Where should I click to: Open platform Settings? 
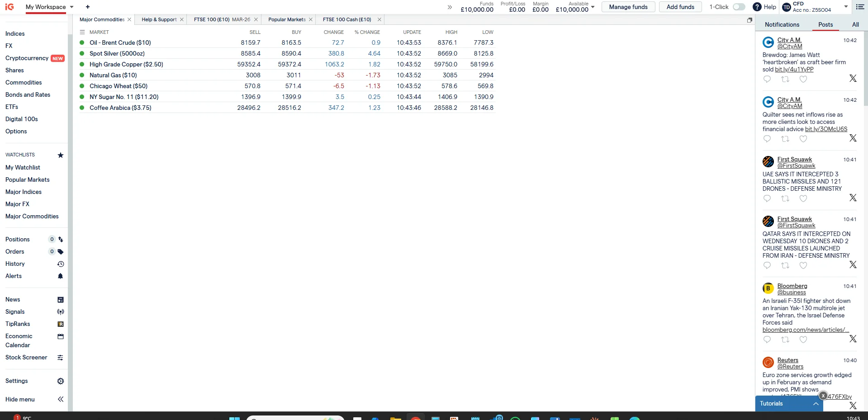pyautogui.click(x=16, y=381)
